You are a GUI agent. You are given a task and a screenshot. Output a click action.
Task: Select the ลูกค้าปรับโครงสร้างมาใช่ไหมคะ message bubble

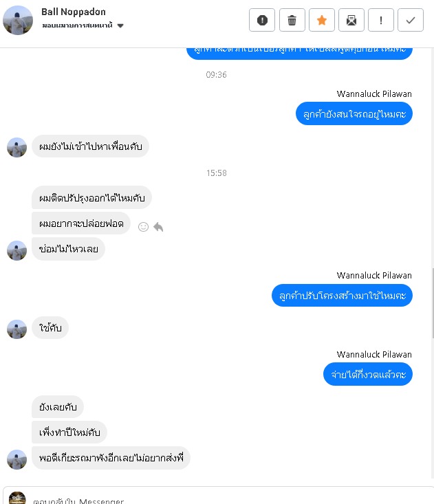[342, 296]
